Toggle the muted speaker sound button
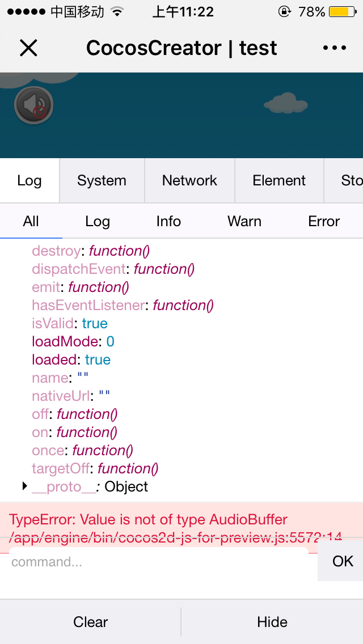 (34, 105)
